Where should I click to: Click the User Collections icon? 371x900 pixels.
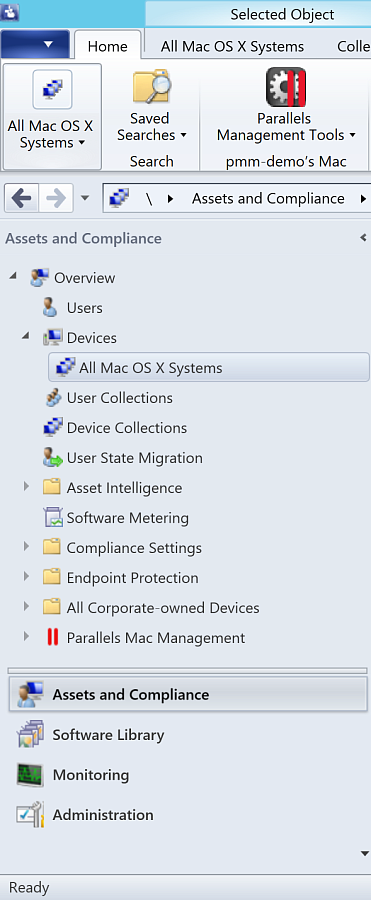pos(52,398)
